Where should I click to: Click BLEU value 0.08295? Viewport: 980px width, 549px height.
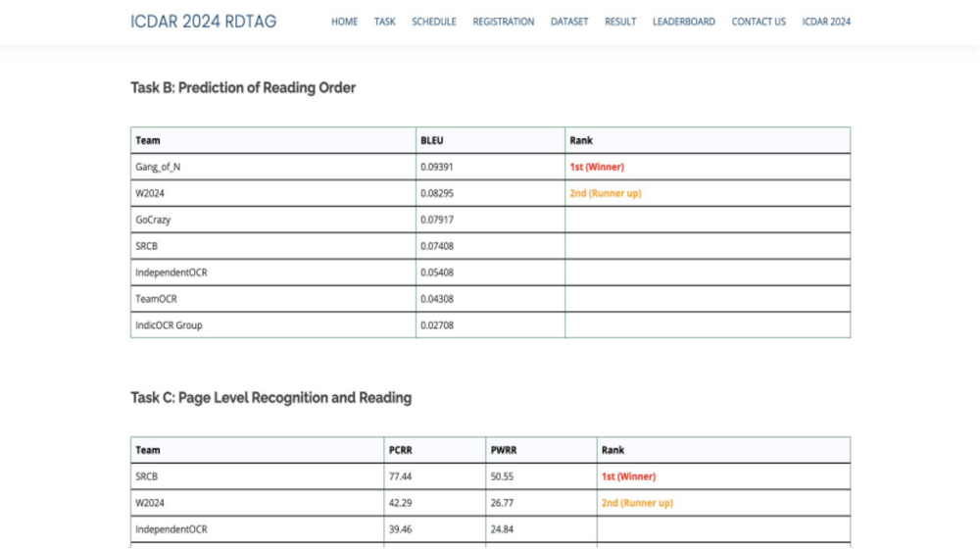pyautogui.click(x=437, y=193)
